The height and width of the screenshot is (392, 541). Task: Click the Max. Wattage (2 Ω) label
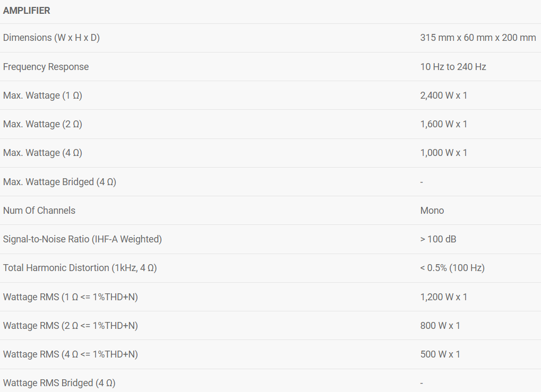pyautogui.click(x=42, y=124)
